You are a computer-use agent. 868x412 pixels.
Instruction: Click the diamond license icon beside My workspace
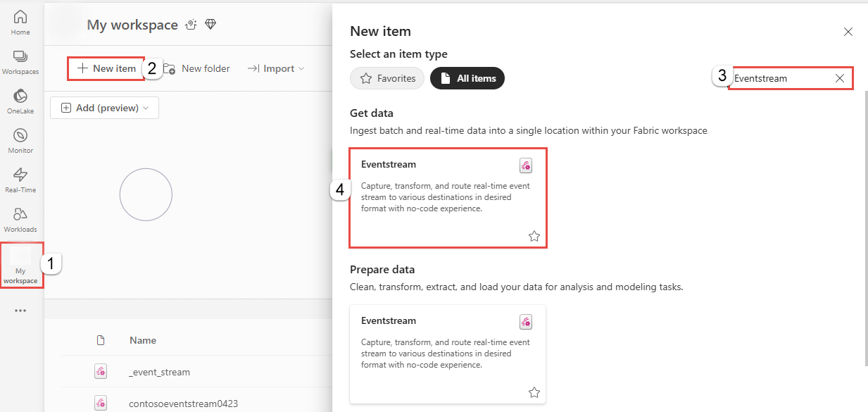pos(210,24)
